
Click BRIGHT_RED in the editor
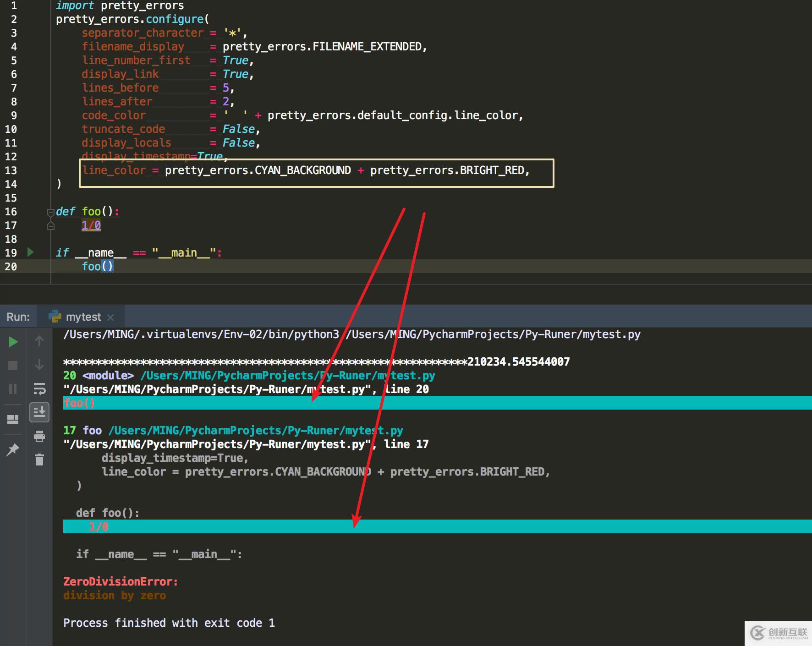tap(492, 170)
